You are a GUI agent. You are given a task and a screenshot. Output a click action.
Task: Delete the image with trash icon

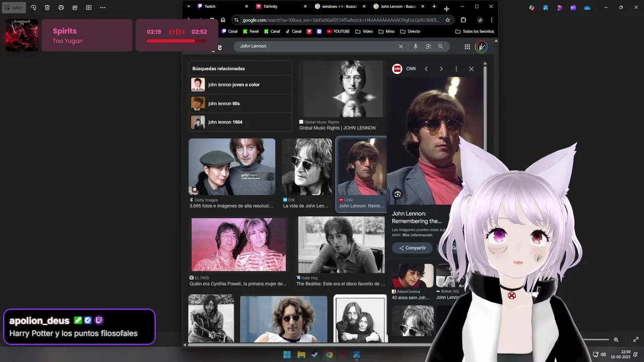[x=47, y=8]
